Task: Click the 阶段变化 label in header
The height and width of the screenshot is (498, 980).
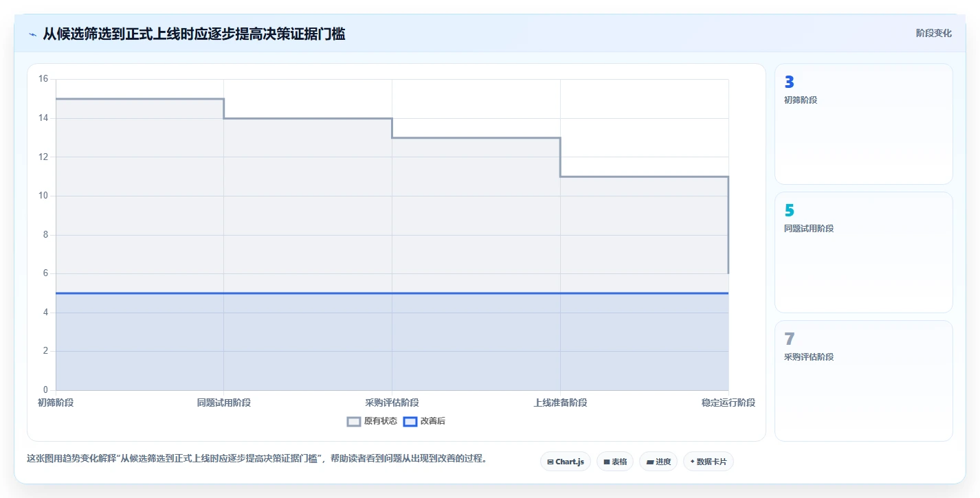Action: 934,33
